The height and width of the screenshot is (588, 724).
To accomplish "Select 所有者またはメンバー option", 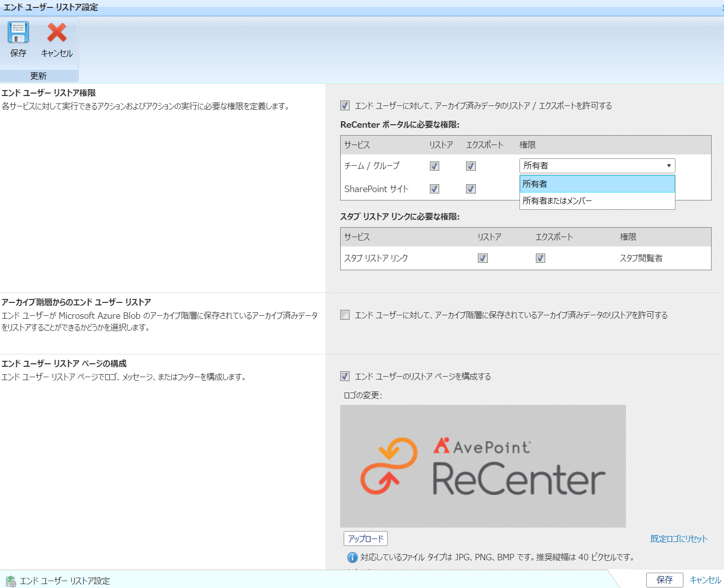I will [x=597, y=200].
